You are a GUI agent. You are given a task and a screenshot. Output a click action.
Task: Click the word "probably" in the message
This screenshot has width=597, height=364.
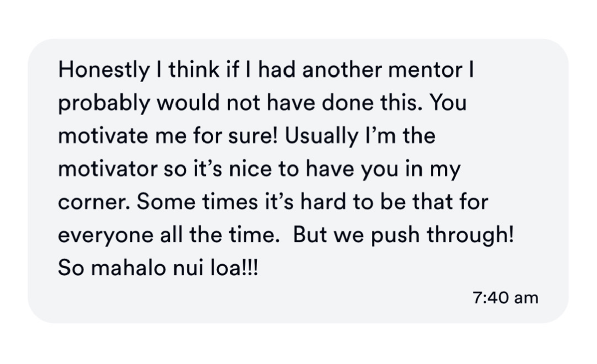[x=104, y=103]
